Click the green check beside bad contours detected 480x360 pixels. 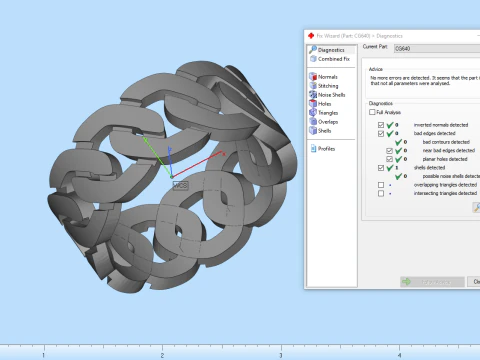pos(398,142)
